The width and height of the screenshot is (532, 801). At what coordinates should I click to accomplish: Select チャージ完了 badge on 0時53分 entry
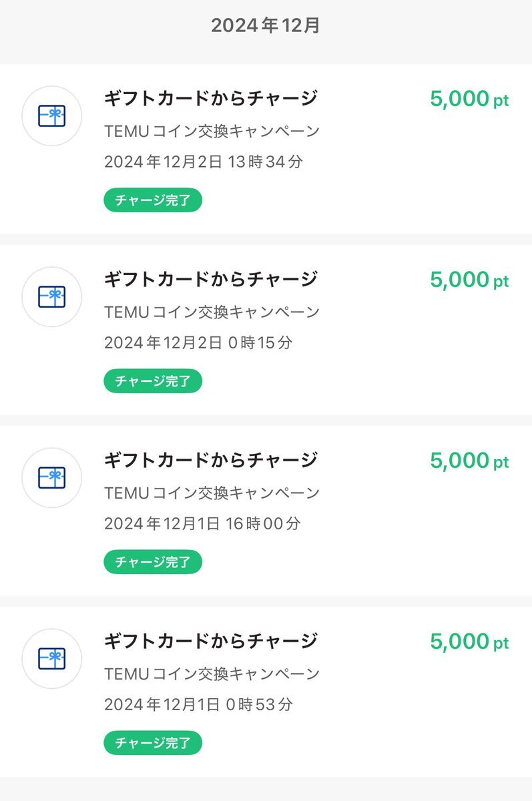(x=153, y=743)
